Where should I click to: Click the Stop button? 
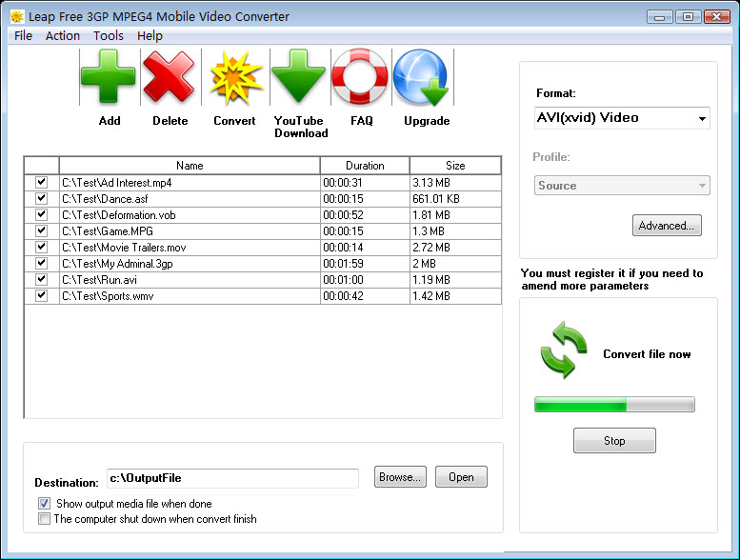click(x=614, y=441)
